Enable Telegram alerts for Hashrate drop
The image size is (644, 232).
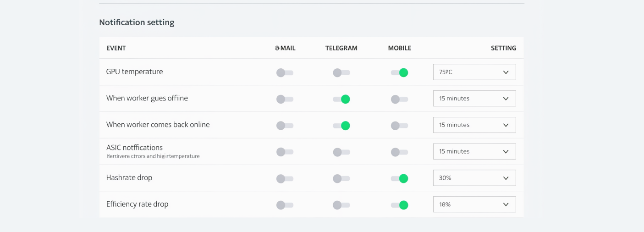[341, 178]
